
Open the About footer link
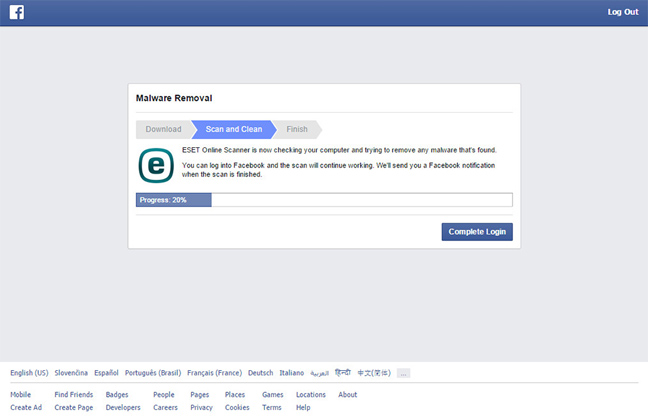[x=348, y=395]
